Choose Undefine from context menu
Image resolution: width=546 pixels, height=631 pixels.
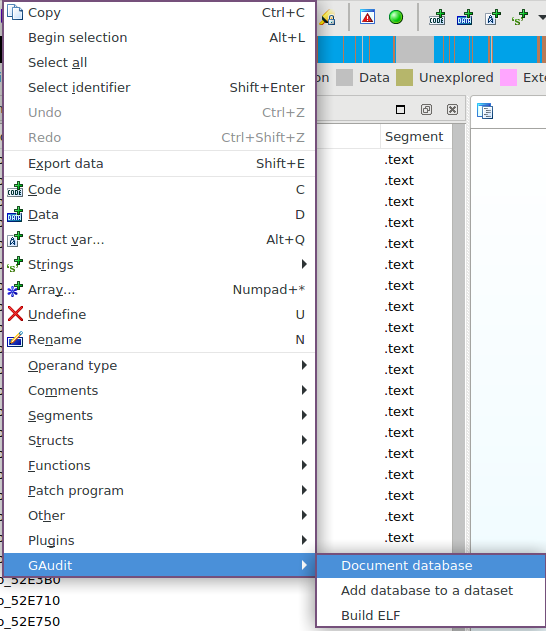click(x=159, y=315)
